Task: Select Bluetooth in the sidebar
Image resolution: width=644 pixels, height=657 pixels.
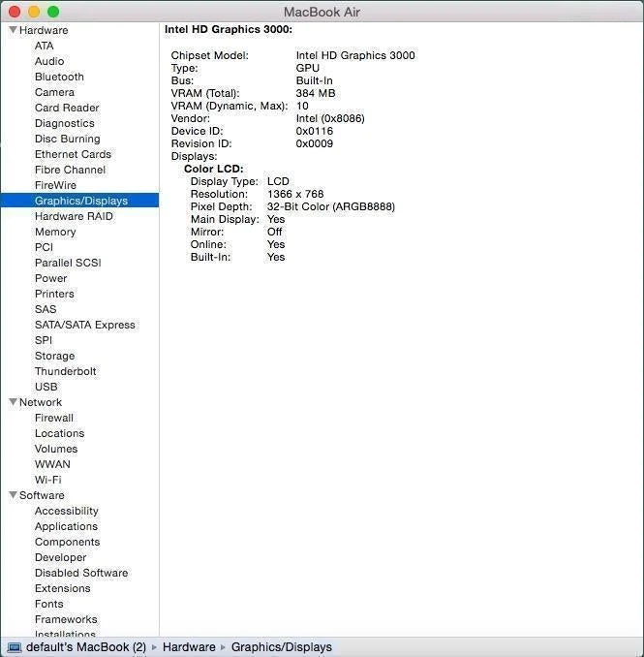Action: (x=59, y=77)
